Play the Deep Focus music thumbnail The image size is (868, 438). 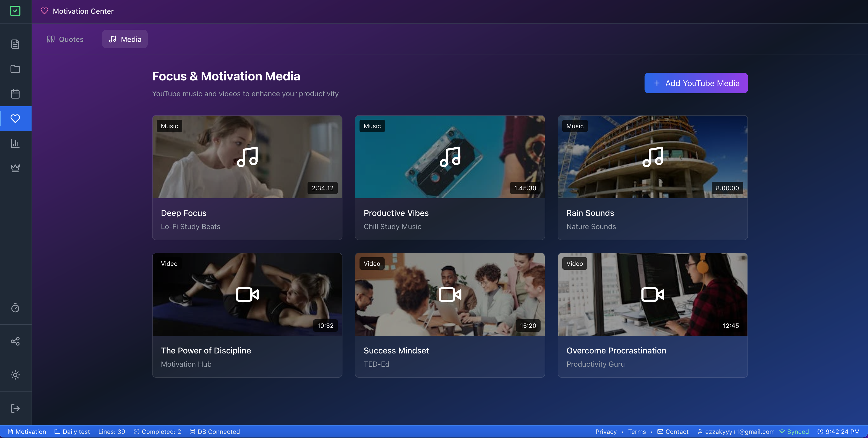point(247,157)
